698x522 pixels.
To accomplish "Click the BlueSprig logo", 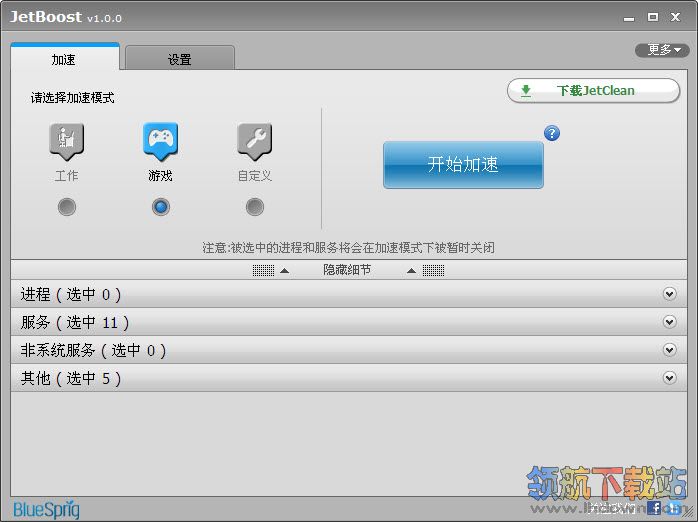I will (x=46, y=509).
